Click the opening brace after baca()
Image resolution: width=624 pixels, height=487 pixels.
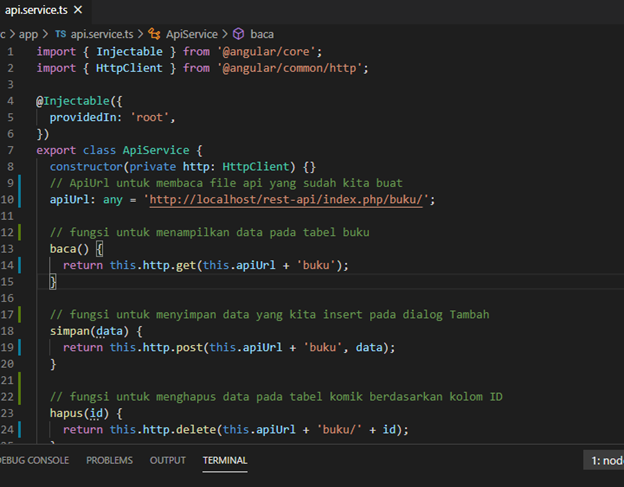point(99,249)
